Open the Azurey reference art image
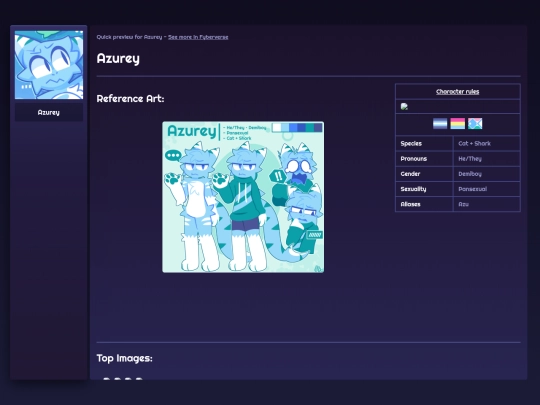 243,197
